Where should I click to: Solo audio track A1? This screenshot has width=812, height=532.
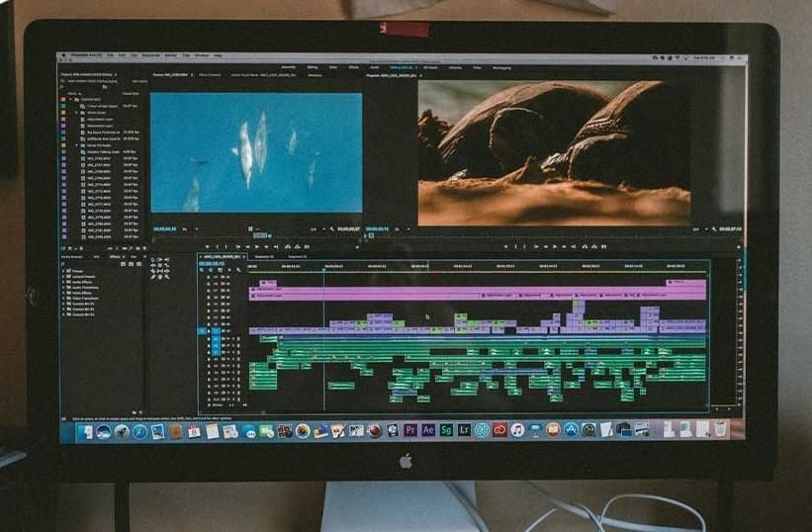[234, 339]
